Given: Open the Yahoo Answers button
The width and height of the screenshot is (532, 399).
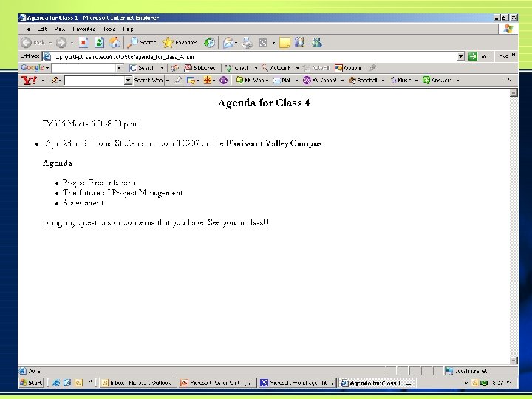Looking at the screenshot, I should [437, 81].
